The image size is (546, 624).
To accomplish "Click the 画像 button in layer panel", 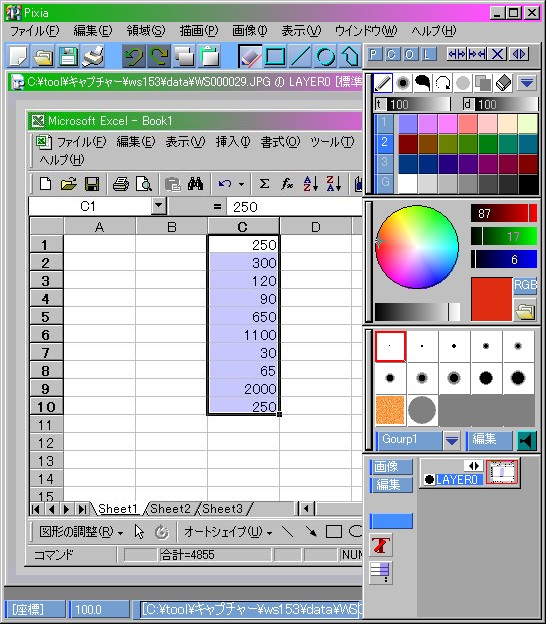I will [x=391, y=467].
